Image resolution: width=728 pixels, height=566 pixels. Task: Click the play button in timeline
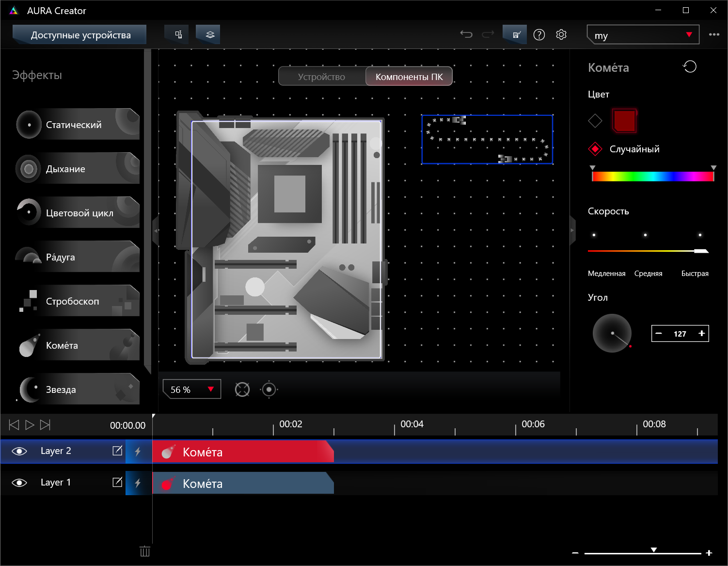click(30, 425)
